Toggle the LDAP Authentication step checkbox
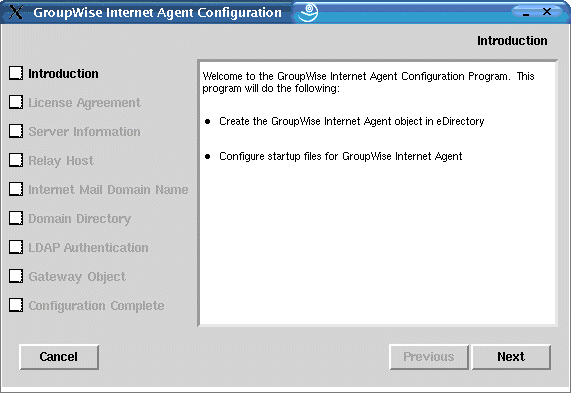Screen dimensions: 571x393 pyautogui.click(x=16, y=247)
